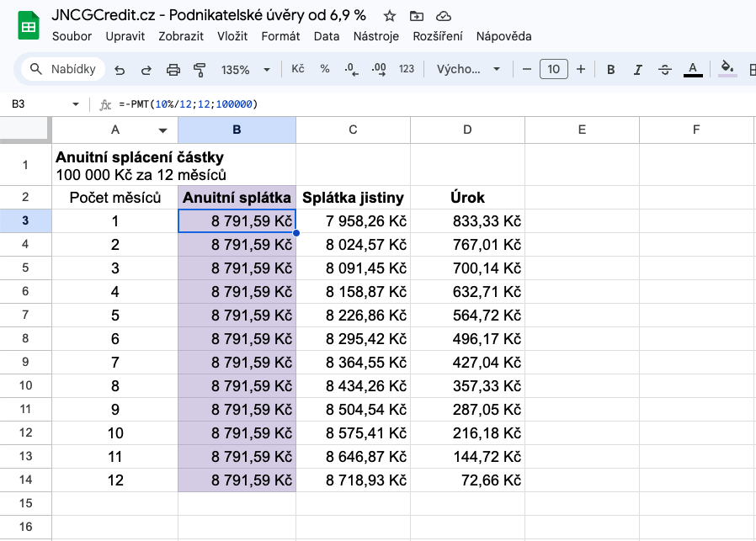Click the Nabídky search box
The width and height of the screenshot is (756, 541).
tap(63, 69)
